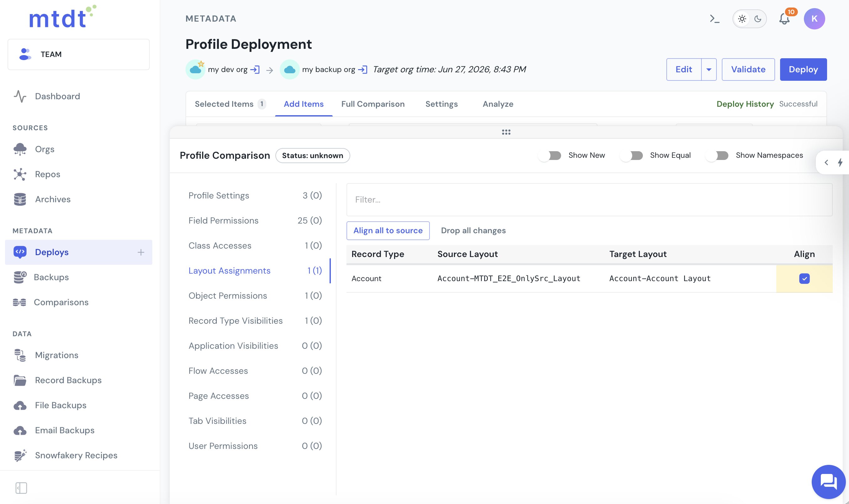This screenshot has width=849, height=504.
Task: Click the Archives database icon
Action: point(20,199)
